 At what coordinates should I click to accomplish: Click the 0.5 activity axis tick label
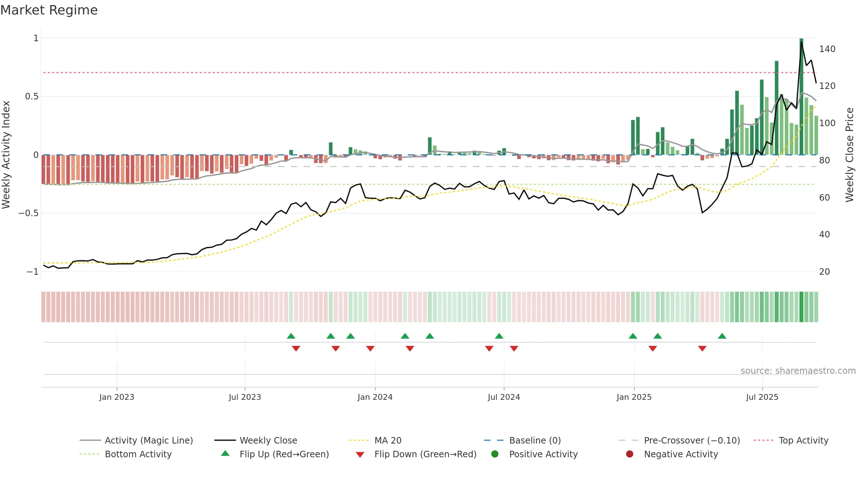[x=32, y=97]
